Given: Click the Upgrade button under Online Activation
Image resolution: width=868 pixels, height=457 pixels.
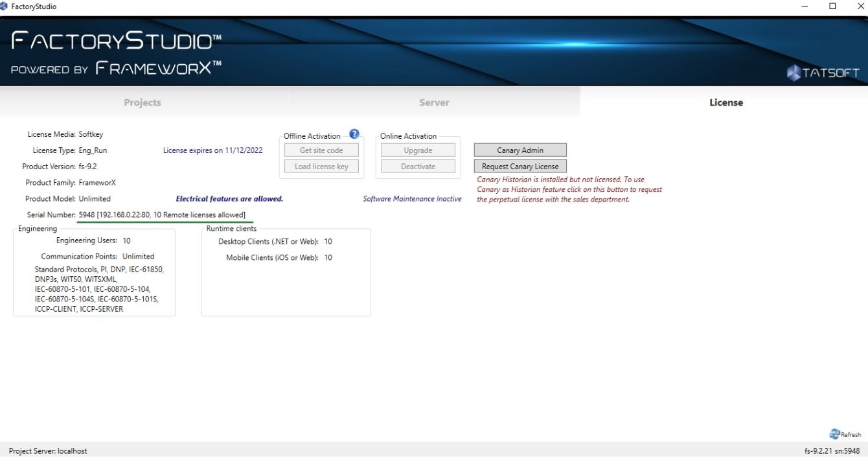Looking at the screenshot, I should pos(418,150).
